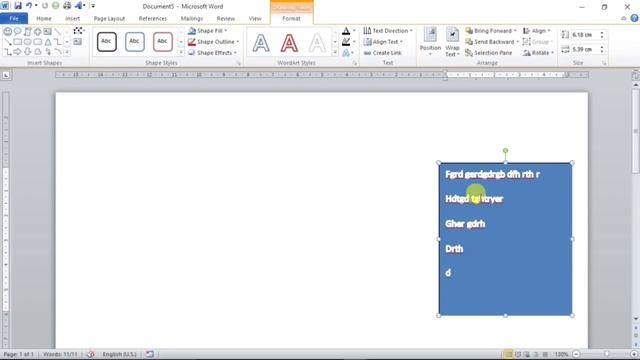This screenshot has width=640, height=360.
Task: Switch to the View tab
Action: point(255,18)
